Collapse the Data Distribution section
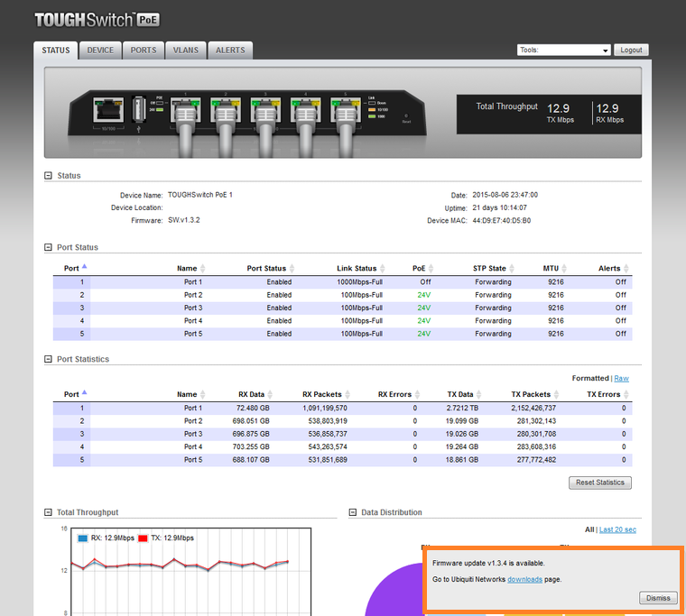The image size is (686, 616). (353, 512)
